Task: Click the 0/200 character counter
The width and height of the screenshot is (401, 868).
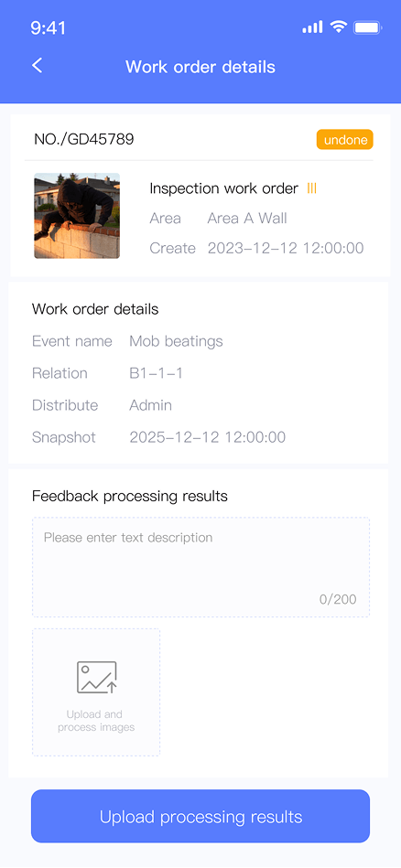Action: (338, 599)
